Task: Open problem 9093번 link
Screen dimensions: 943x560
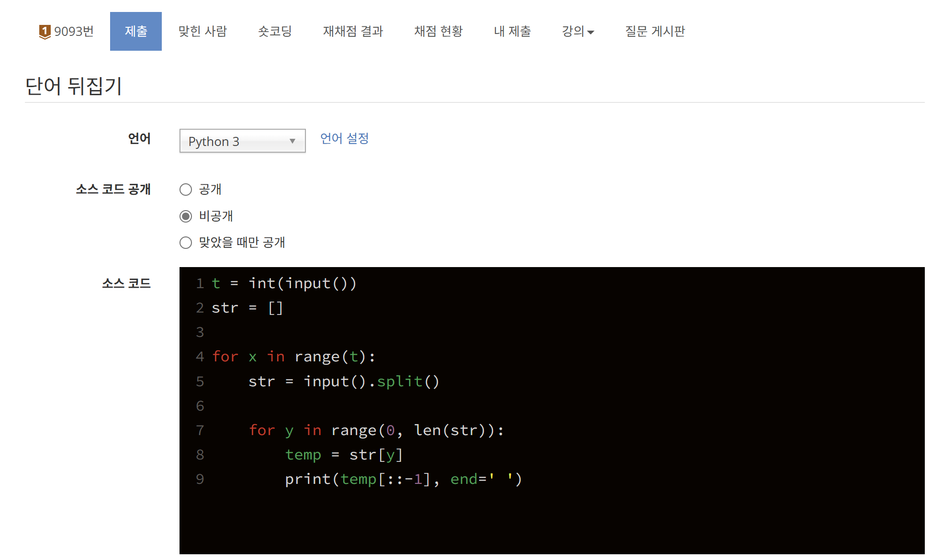Action: [x=73, y=32]
